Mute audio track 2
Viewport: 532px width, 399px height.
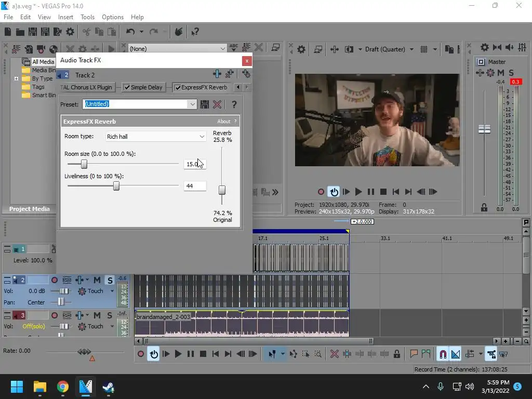click(x=97, y=280)
